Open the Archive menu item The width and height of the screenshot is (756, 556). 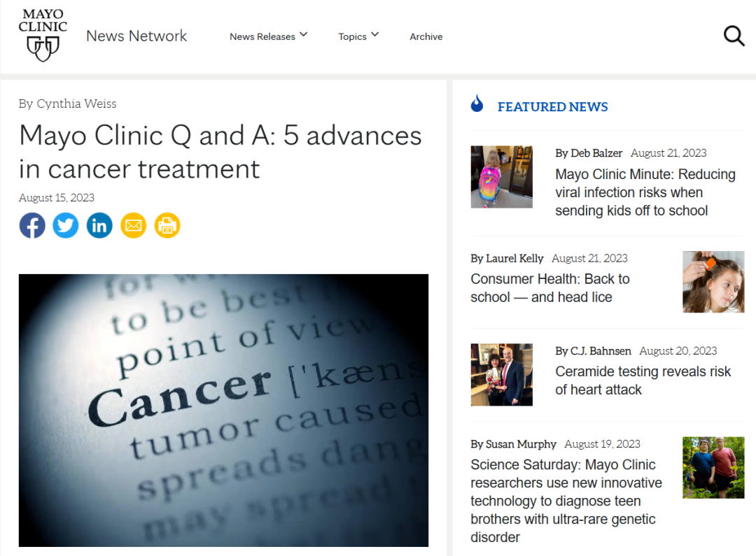click(426, 36)
